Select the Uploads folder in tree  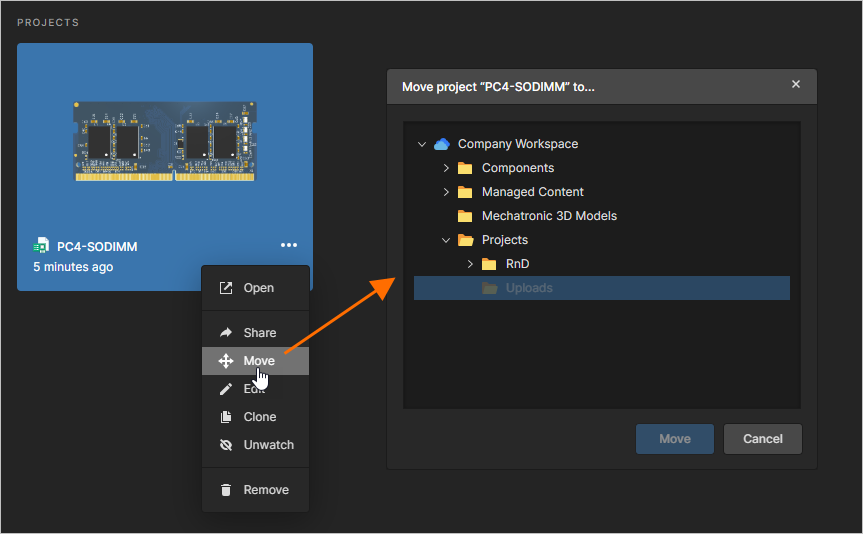coord(529,288)
